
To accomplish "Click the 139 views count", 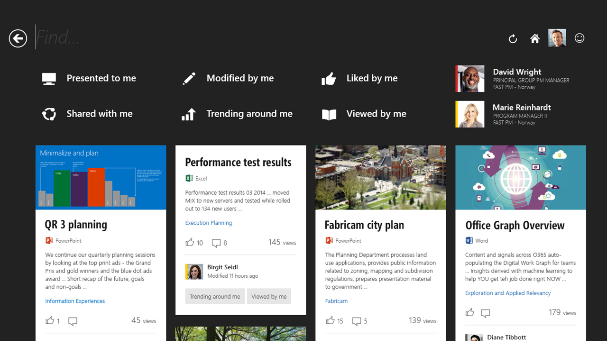I will tap(423, 320).
